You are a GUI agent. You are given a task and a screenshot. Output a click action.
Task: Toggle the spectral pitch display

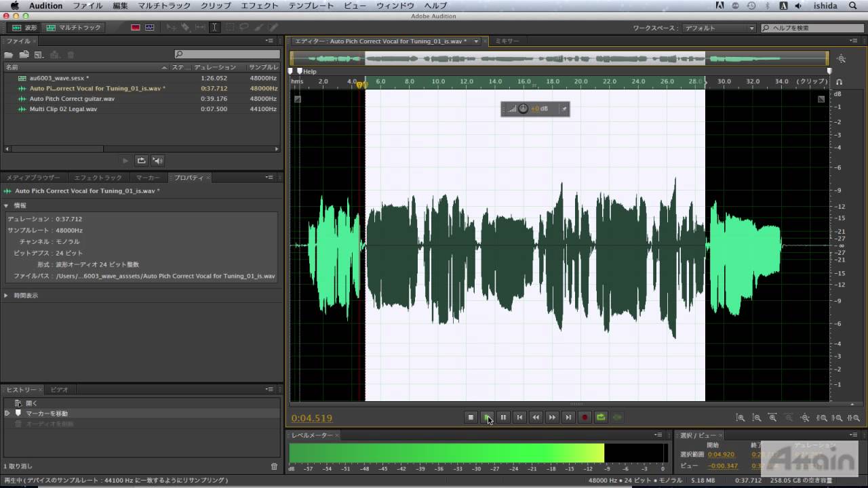click(x=149, y=28)
